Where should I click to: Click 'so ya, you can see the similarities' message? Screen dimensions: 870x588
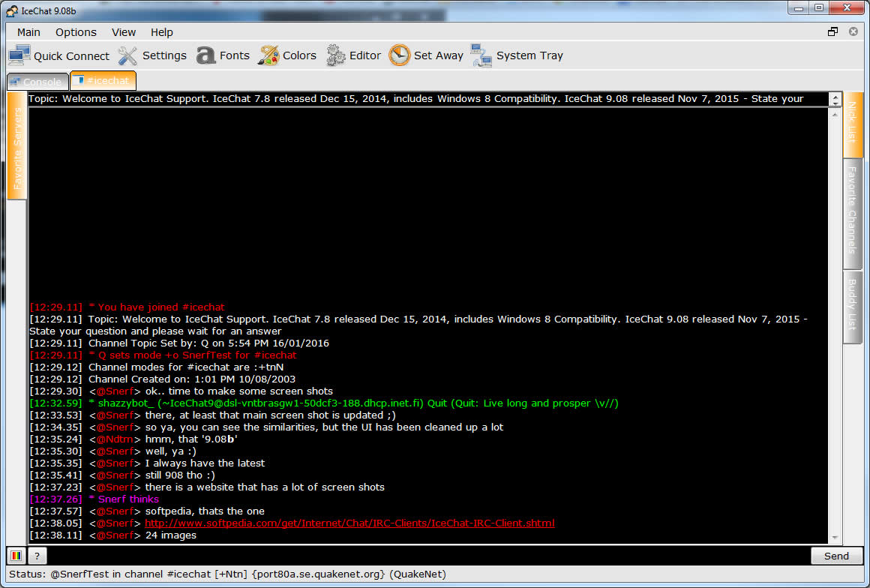(x=324, y=427)
